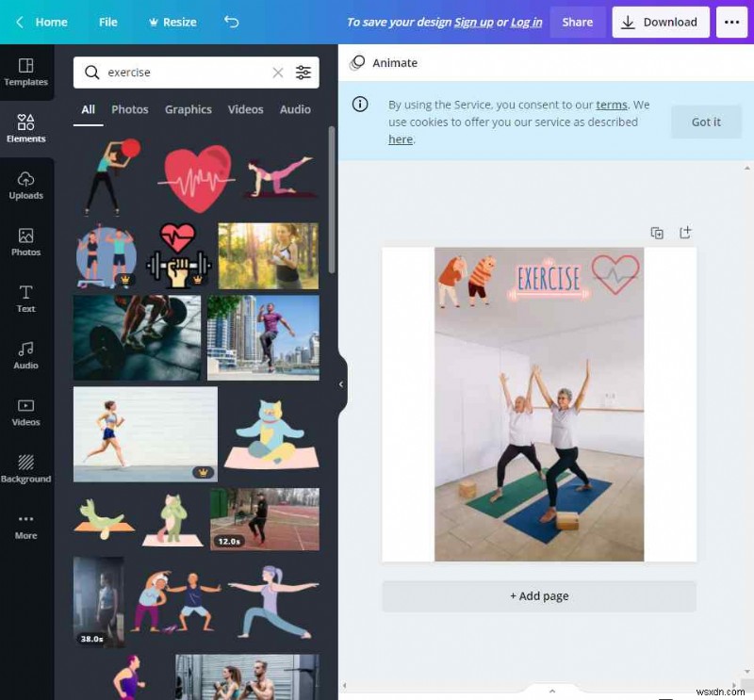Open the three-dot options menu
754x700 pixels.
(x=732, y=22)
